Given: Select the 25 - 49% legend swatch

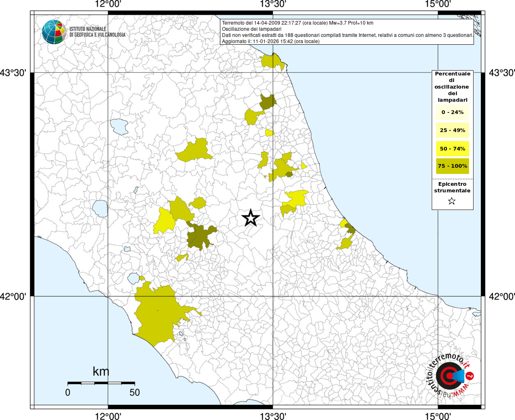Looking at the screenshot, I should pos(452,130).
